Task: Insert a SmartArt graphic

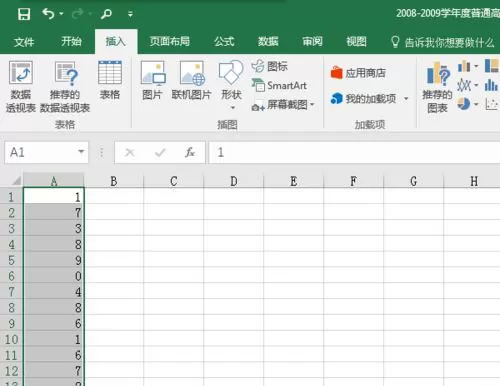Action: 279,85
